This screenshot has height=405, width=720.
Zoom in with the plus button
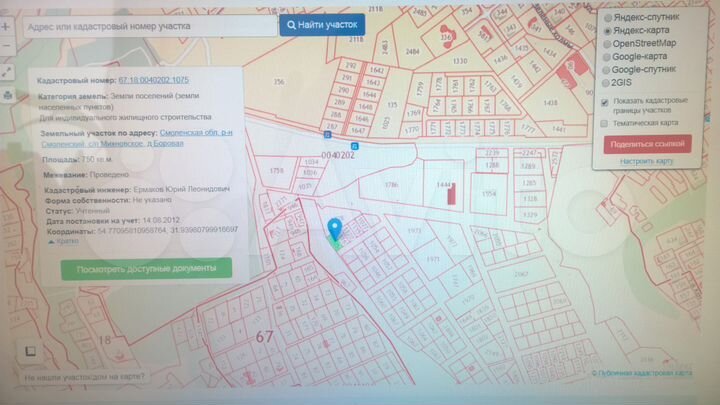8,26
